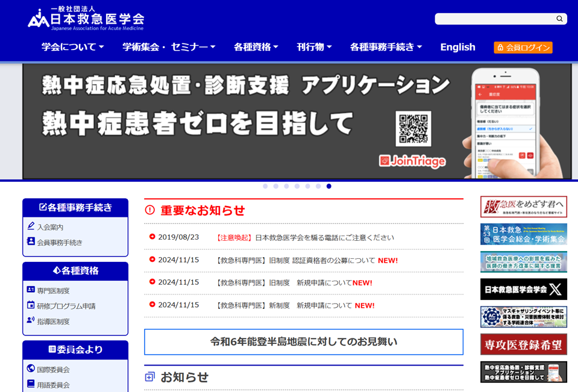Open the 学術集会・セミナー dropdown menu
This screenshot has width=578, height=392.
click(x=169, y=47)
